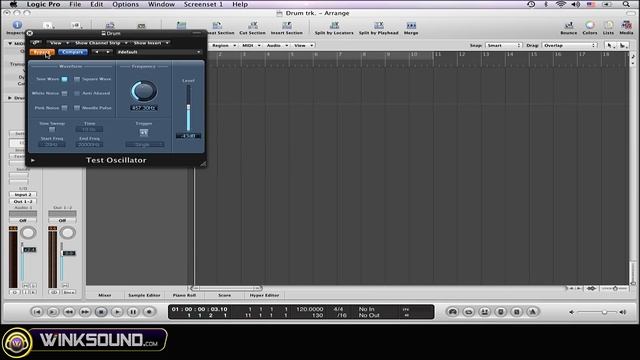Click the Record transport button
Viewport: 640px width, 360px height.
(149, 312)
